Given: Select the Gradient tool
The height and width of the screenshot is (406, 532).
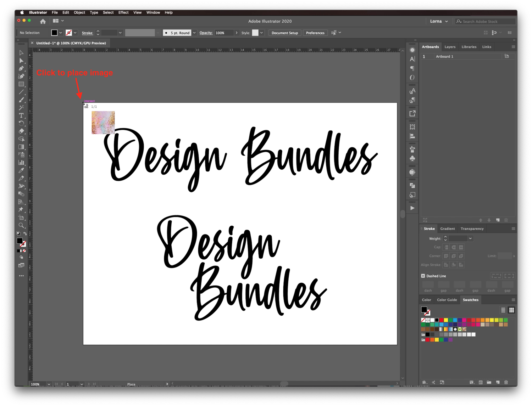Looking at the screenshot, I should pyautogui.click(x=21, y=147).
